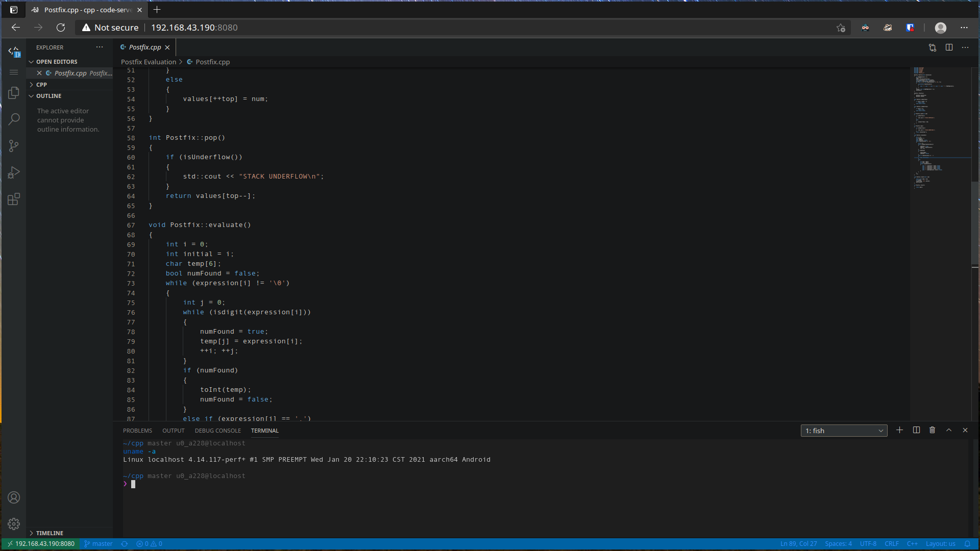Select the Terminal panel tab
Viewport: 980px width, 551px height.
click(x=265, y=431)
